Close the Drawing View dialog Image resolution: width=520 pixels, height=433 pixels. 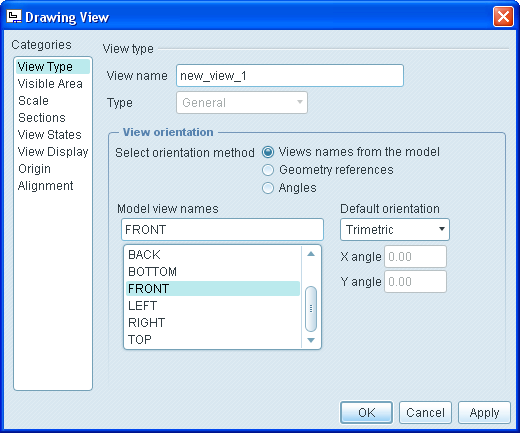[503, 16]
